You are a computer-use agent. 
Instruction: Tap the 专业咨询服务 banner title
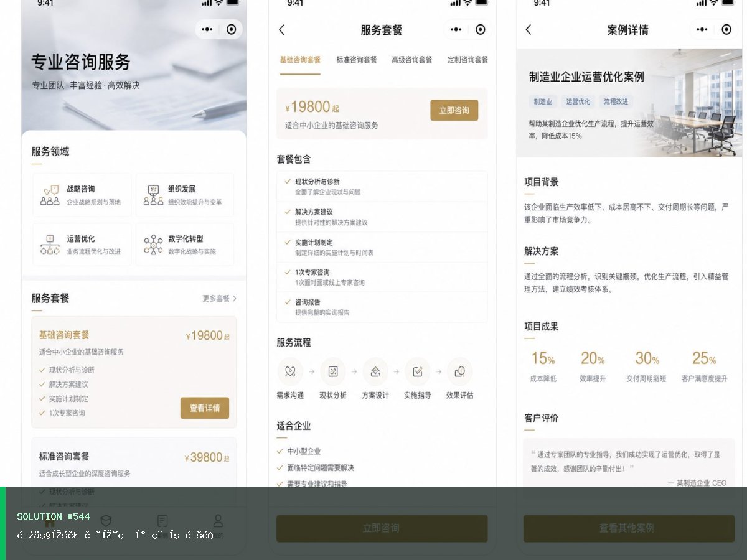81,62
